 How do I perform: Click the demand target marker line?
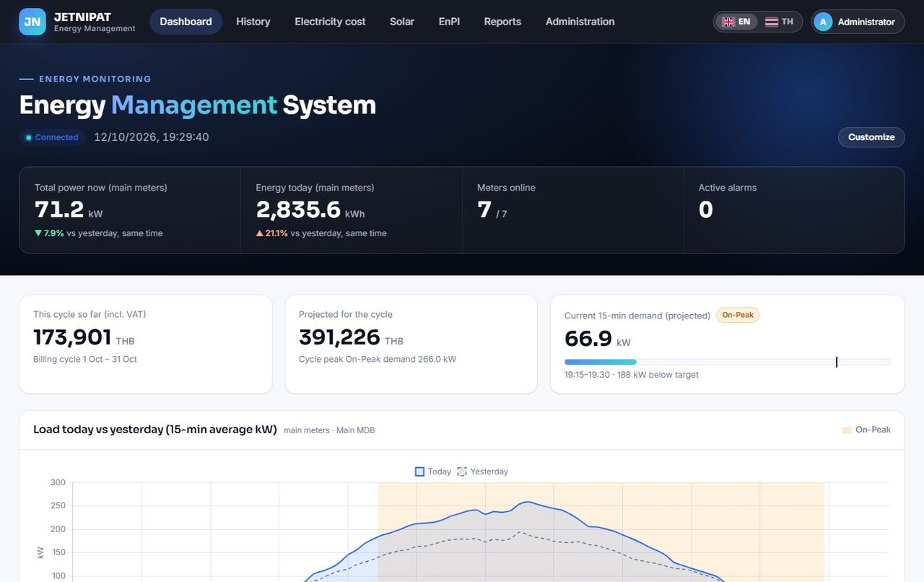tap(837, 362)
